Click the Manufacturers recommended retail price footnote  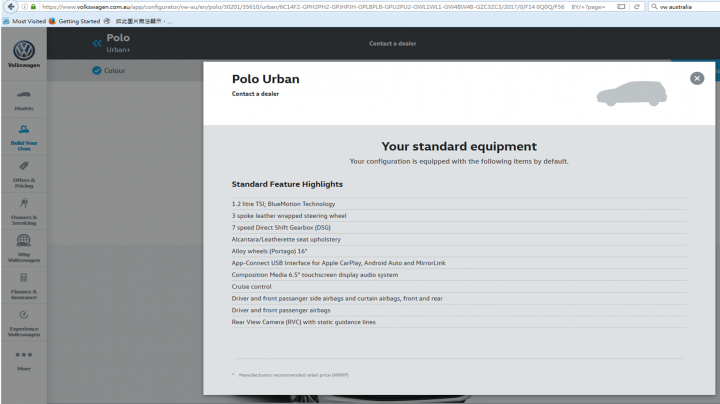coord(293,375)
